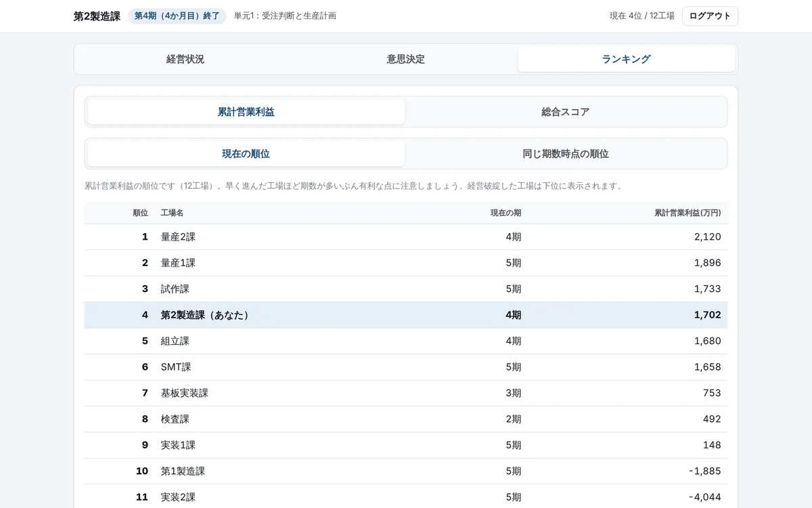Screen dimensions: 812x508
Task: Click profit value 753
Action: click(x=712, y=394)
